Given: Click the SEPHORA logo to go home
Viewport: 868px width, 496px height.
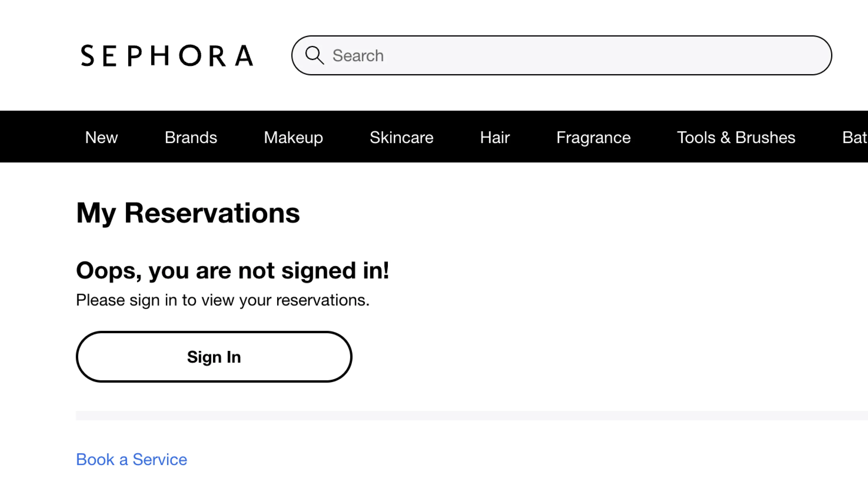Looking at the screenshot, I should click(x=166, y=55).
